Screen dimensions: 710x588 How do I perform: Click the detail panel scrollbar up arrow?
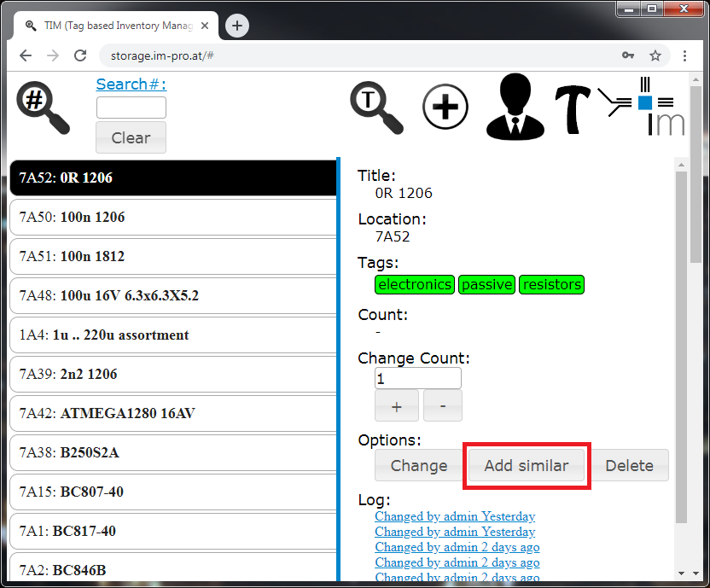682,165
